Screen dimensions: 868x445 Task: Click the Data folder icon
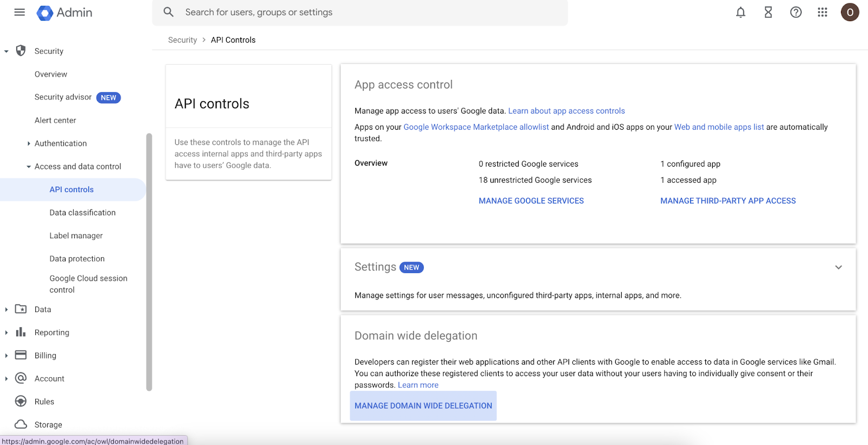pyautogui.click(x=21, y=309)
